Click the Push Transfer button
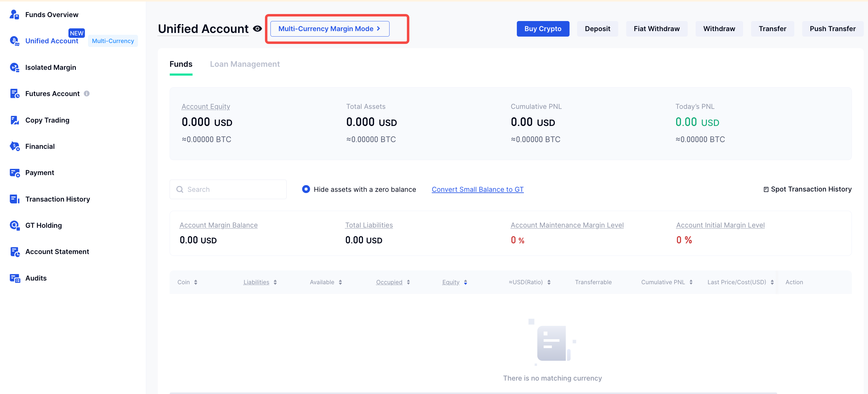 pyautogui.click(x=832, y=29)
